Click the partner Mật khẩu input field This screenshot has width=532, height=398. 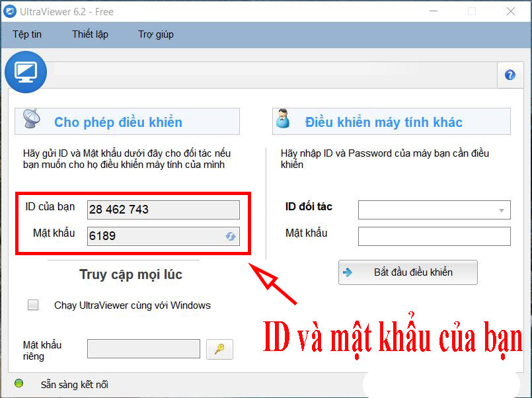coord(434,236)
